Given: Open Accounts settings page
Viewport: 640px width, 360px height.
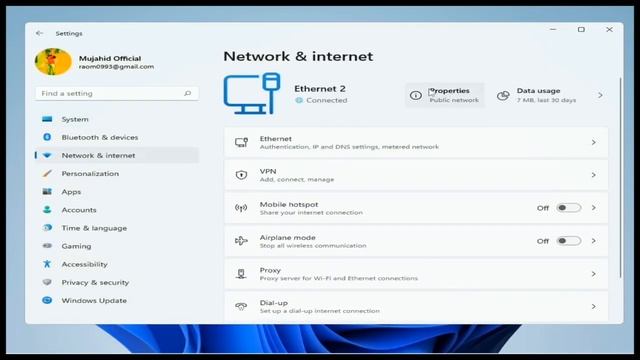Looking at the screenshot, I should point(117,210).
